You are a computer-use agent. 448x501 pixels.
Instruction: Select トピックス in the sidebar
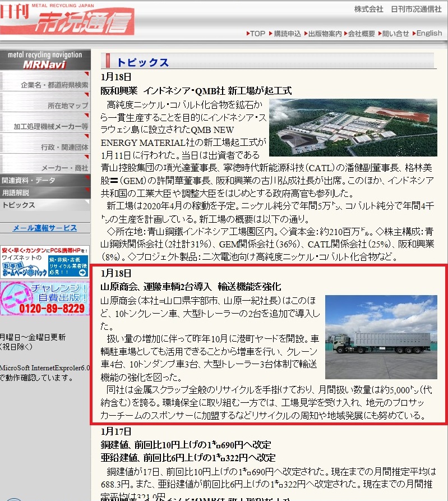[x=45, y=205]
